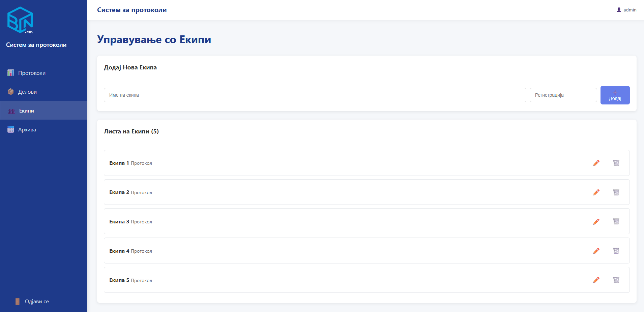Viewport: 644px width, 312px height.
Task: Click the pencil edit icon for Екипа 1
Action: click(596, 163)
